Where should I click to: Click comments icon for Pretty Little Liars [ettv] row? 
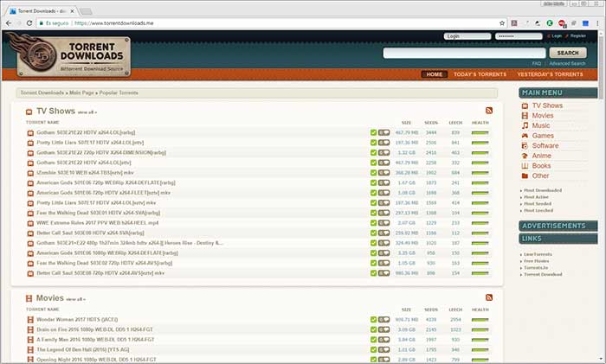click(384, 143)
